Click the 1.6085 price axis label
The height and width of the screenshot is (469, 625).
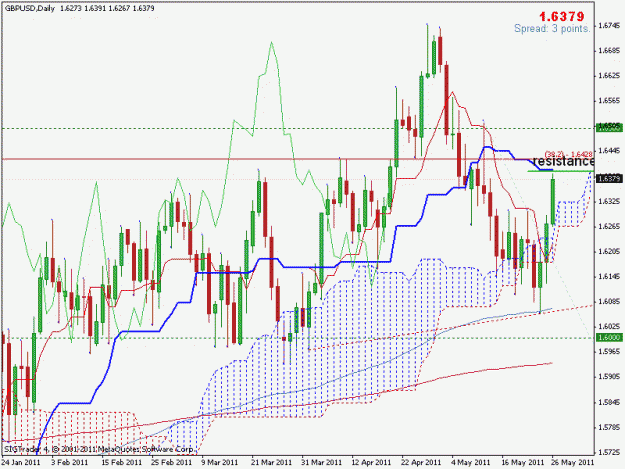pyautogui.click(x=609, y=302)
